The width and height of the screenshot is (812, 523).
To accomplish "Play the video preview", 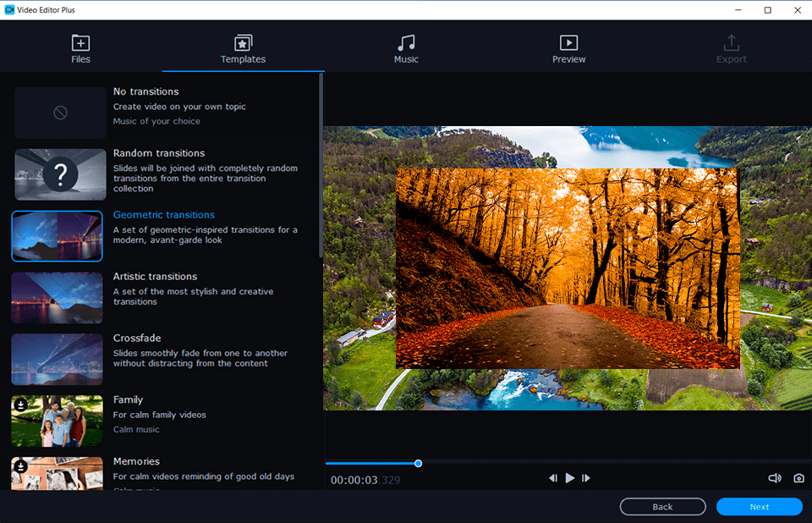I will tap(568, 477).
